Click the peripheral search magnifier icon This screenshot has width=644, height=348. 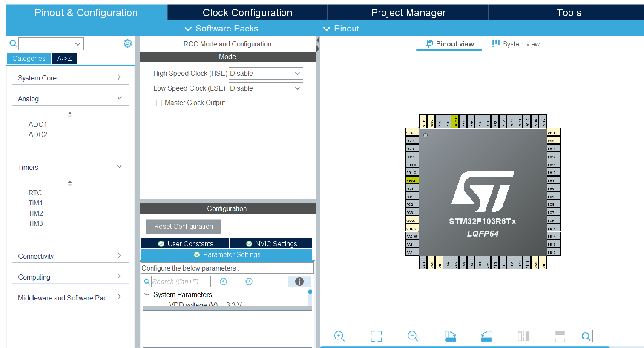(x=13, y=43)
